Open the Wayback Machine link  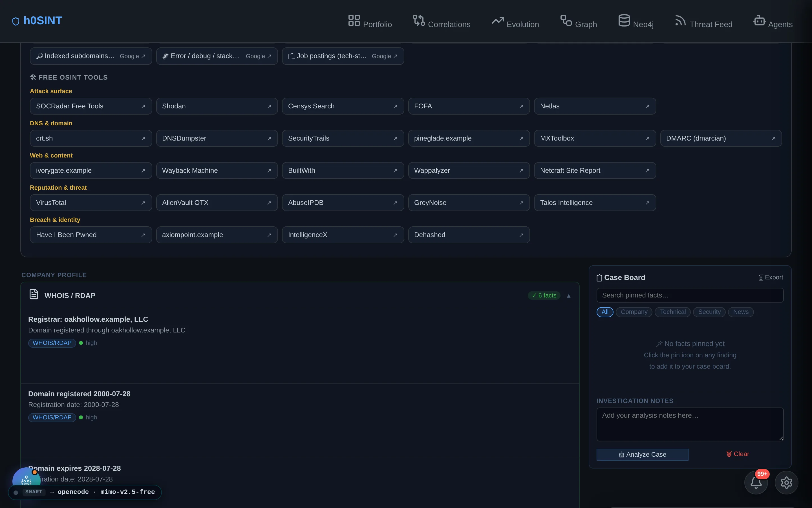point(217,171)
